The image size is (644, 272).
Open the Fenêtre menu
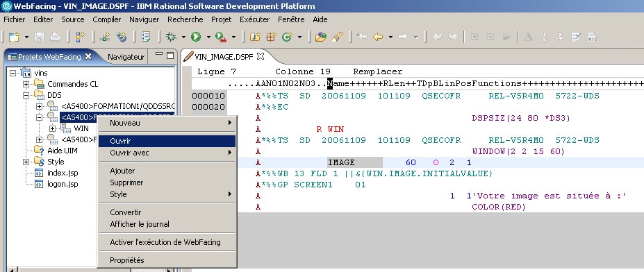tap(291, 19)
